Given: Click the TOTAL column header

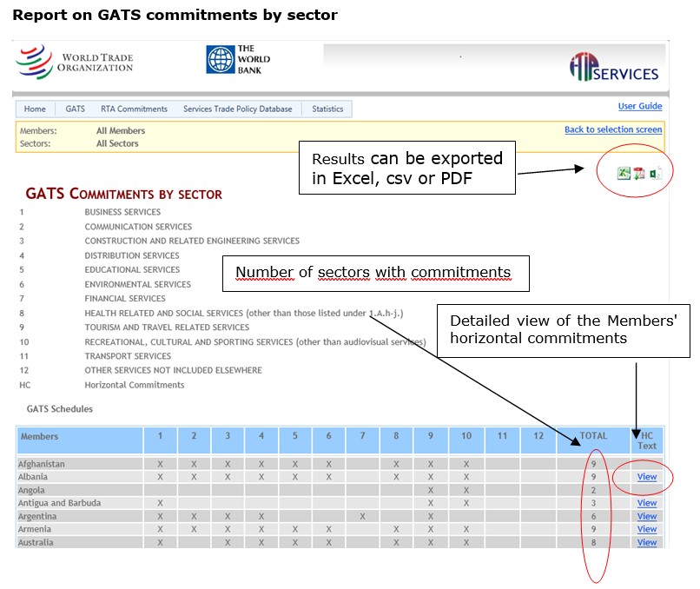Looking at the screenshot, I should pyautogui.click(x=593, y=440).
